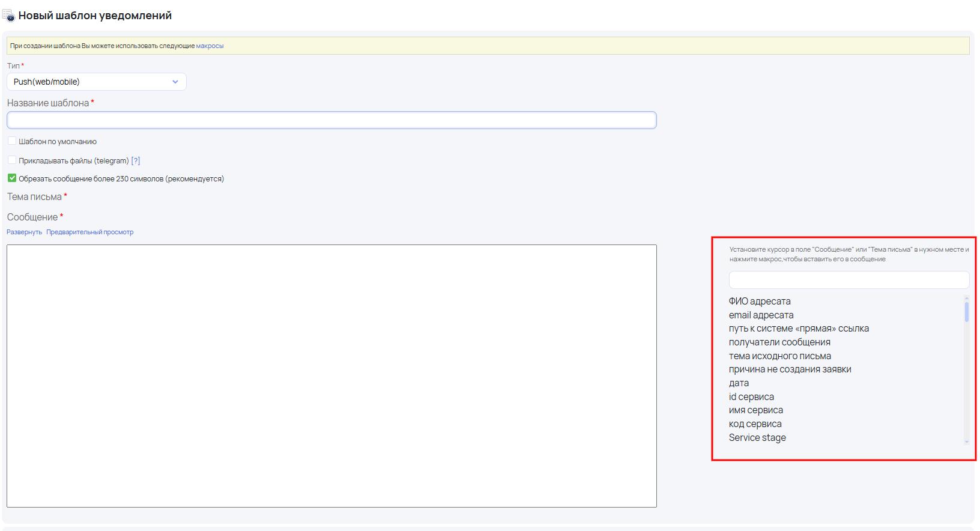The image size is (980, 531).
Task: Open the Тип dropdown chevron
Action: [175, 82]
